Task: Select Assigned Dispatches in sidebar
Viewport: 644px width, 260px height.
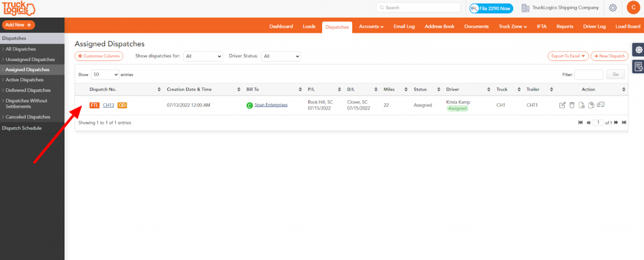Action: pos(32,69)
